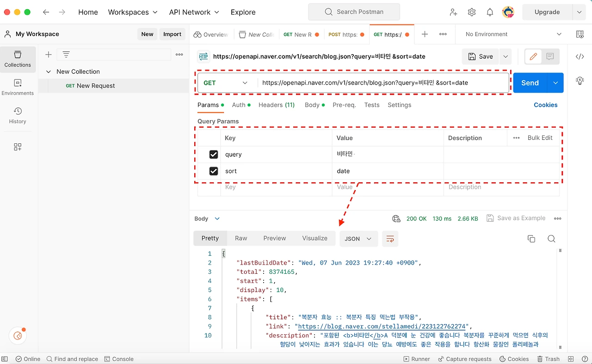
Task: Change the GET method dropdown
Action: (226, 83)
